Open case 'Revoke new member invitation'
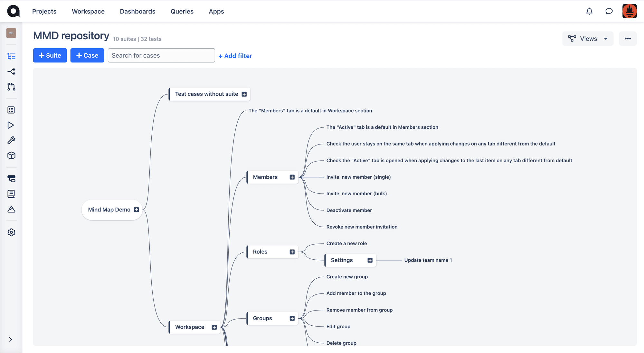Image resolution: width=644 pixels, height=353 pixels. [362, 227]
